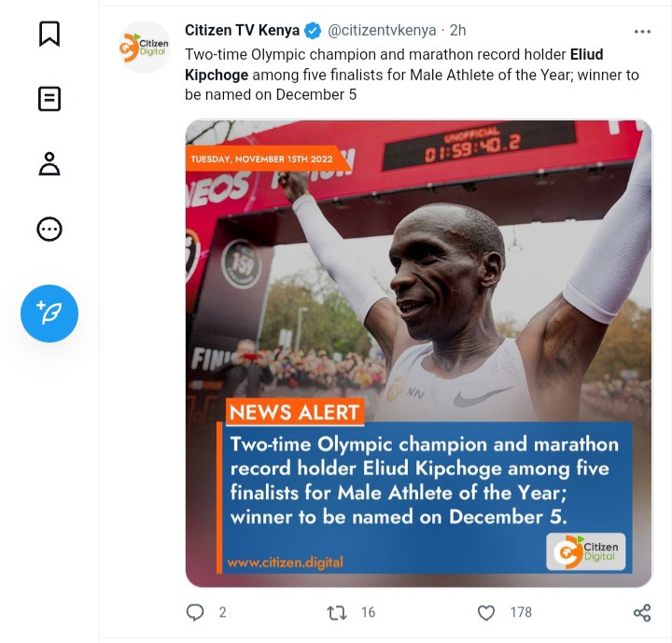Image resolution: width=672 pixels, height=643 pixels.
Task: Open Citizen Digital profile avatar
Action: 145,48
